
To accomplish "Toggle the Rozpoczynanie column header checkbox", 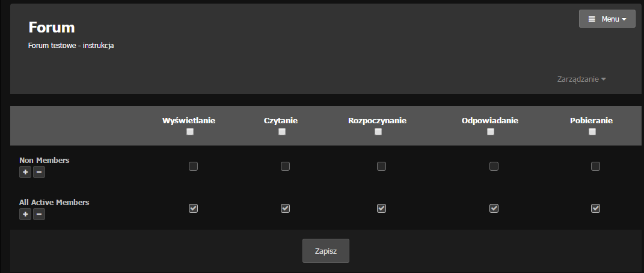I will pos(378,132).
